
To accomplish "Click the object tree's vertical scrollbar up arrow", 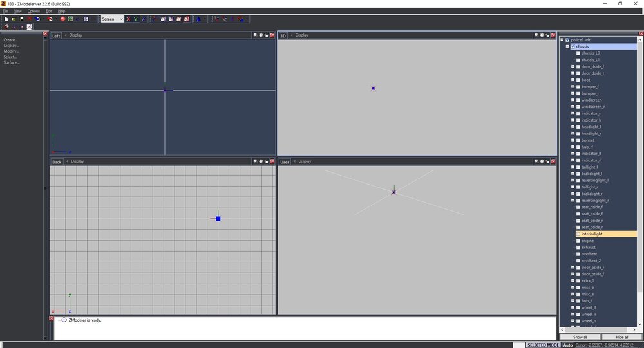I will (x=639, y=39).
